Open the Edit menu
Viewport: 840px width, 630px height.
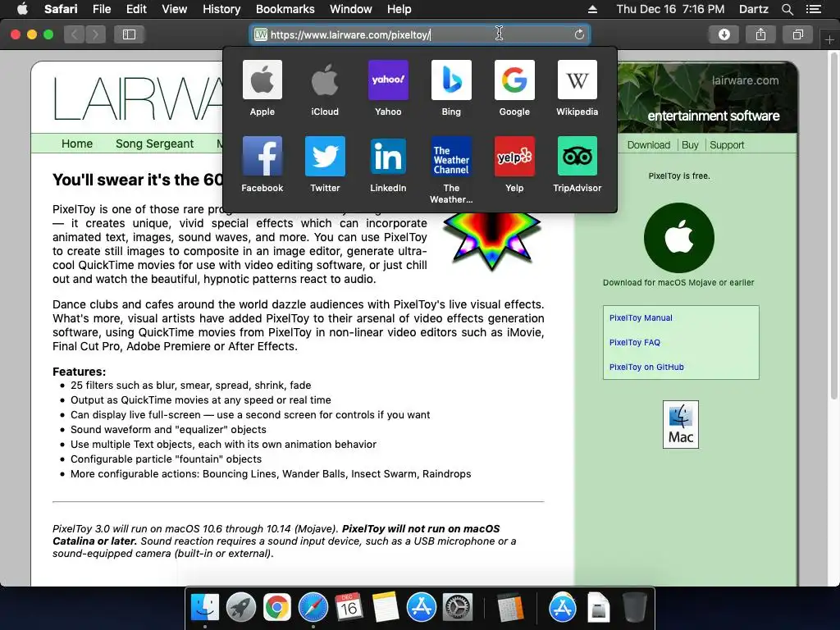point(136,9)
